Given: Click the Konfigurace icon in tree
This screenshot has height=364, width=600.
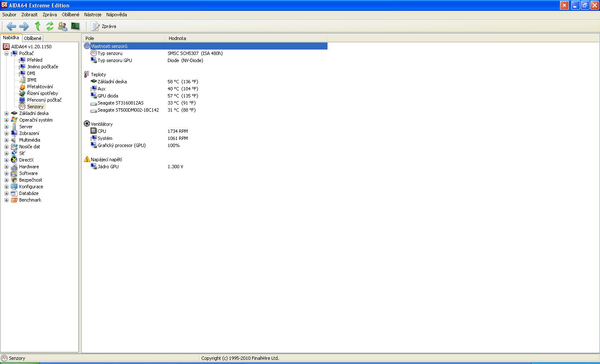Looking at the screenshot, I should tap(14, 187).
